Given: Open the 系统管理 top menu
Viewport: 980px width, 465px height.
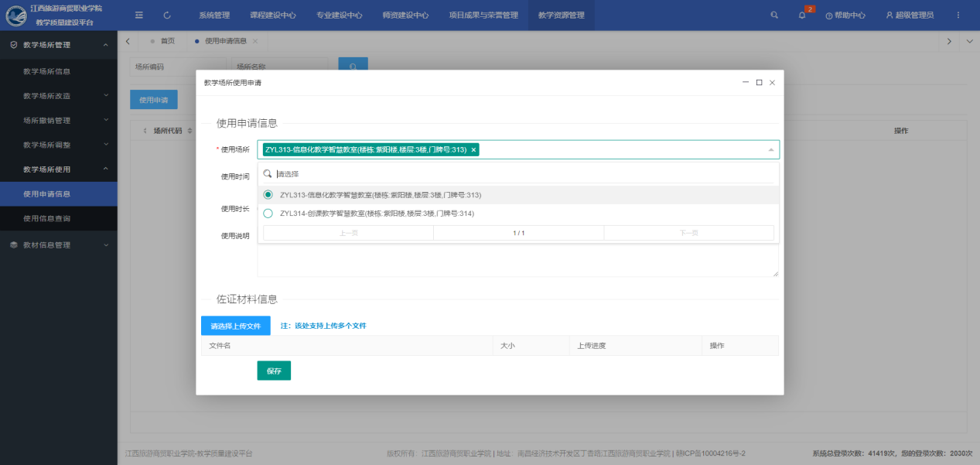Looking at the screenshot, I should pos(214,15).
